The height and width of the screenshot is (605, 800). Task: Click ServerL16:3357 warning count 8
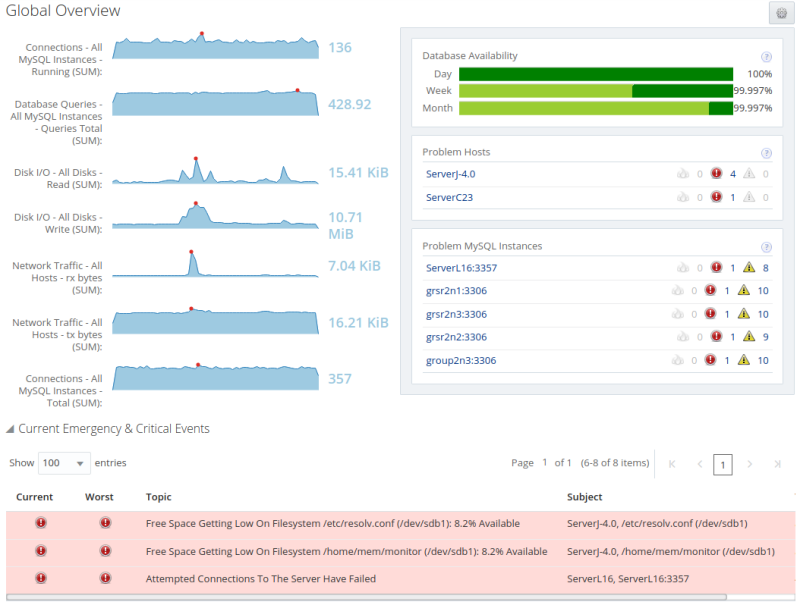click(x=765, y=268)
